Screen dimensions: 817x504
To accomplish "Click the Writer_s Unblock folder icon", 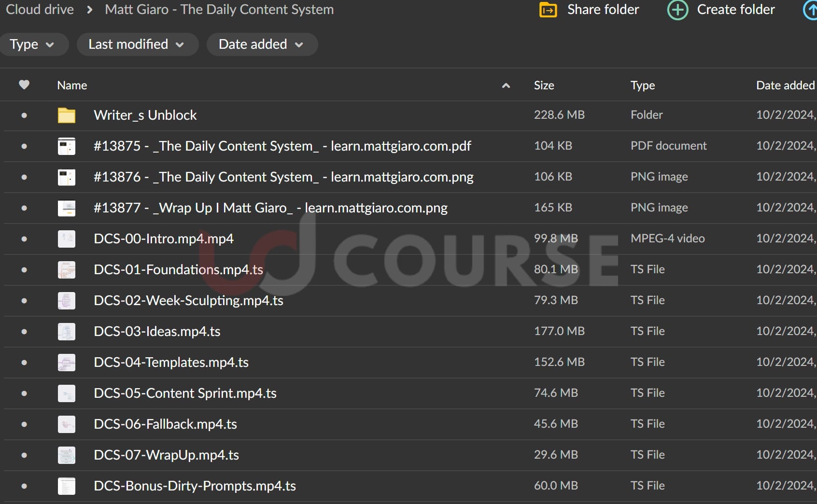I will point(67,115).
